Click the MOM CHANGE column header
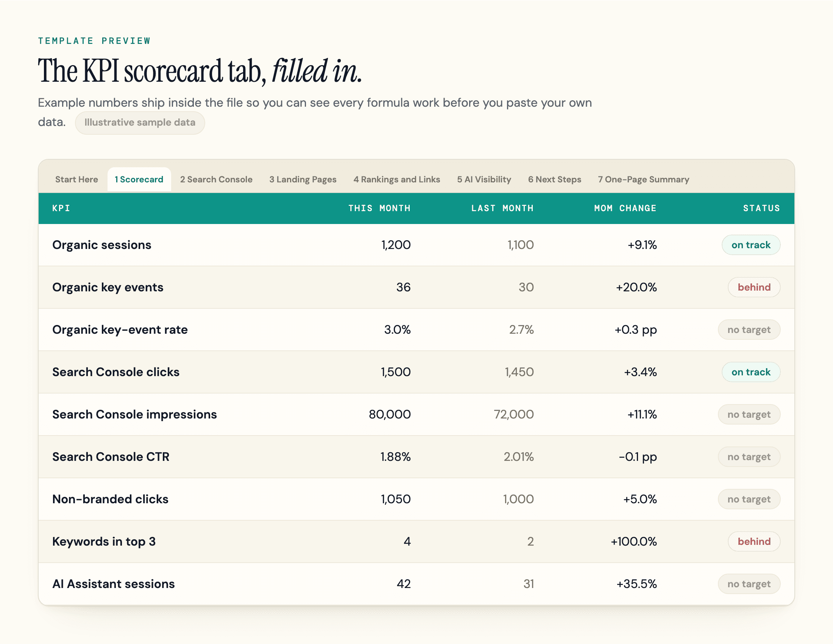 pyautogui.click(x=626, y=208)
